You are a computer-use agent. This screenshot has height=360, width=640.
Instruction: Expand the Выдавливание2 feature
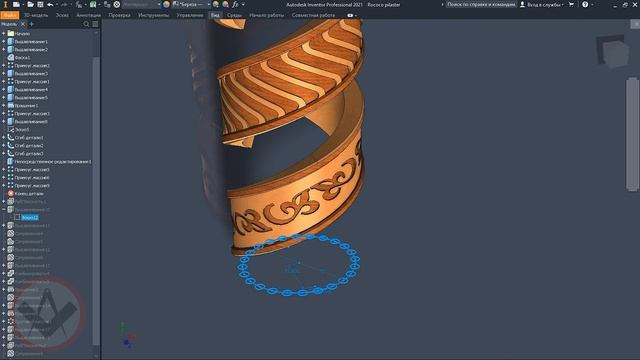coord(4,49)
